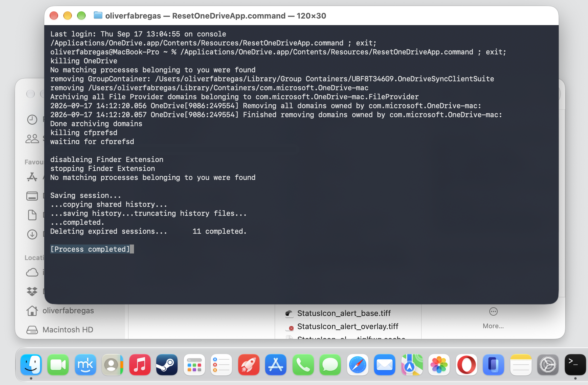Screen dimensions: 588x385
Task: Open Contacts from the Dock
Action: (x=112, y=365)
